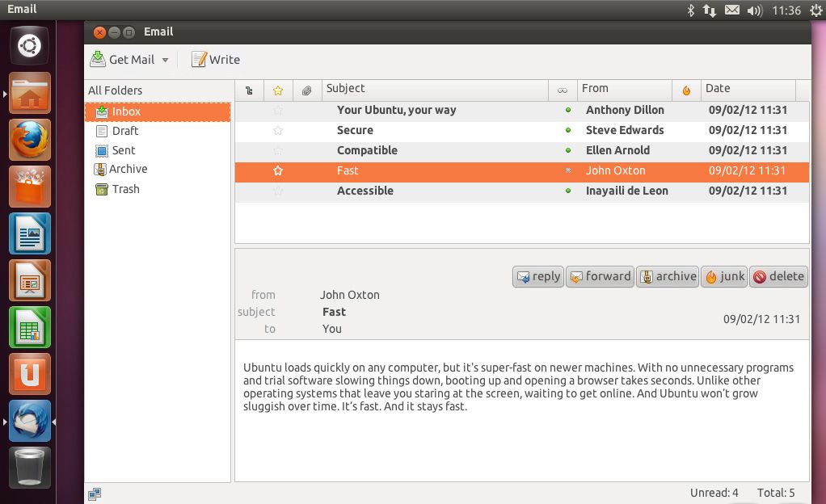Toggle read status dot for Anthony Dillon

click(568, 110)
